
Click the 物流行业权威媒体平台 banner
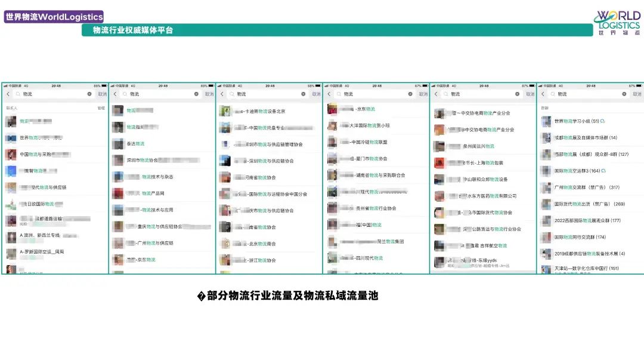pos(337,30)
